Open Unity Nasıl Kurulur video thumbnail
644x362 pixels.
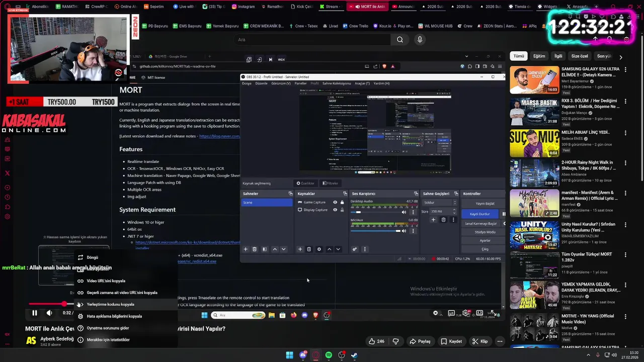[x=534, y=234]
